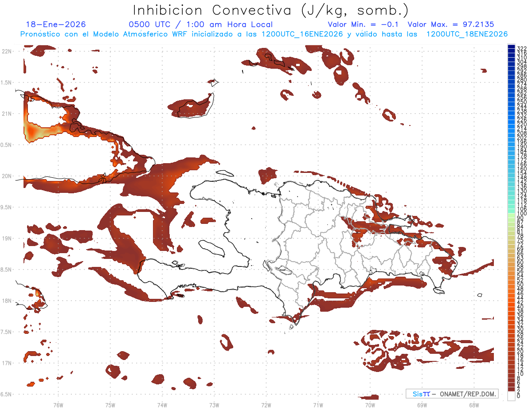Click the '17N' latitude label

click(7, 363)
